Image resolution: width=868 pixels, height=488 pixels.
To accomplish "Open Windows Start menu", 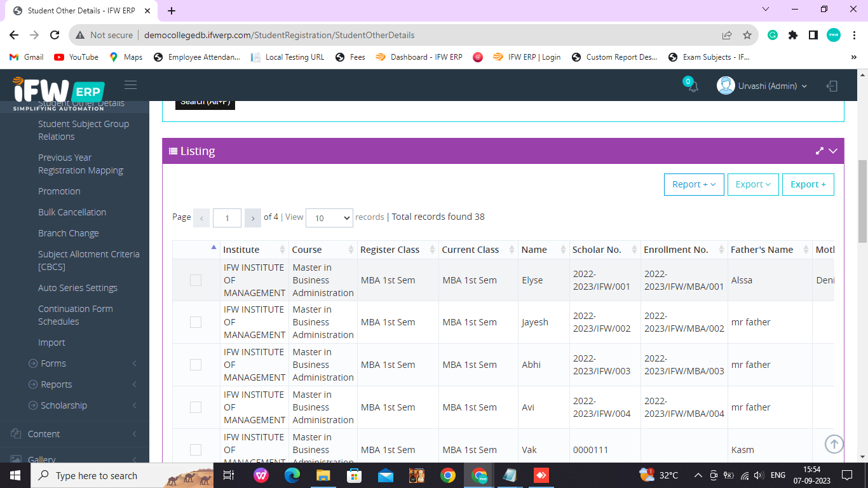I will 15,475.
